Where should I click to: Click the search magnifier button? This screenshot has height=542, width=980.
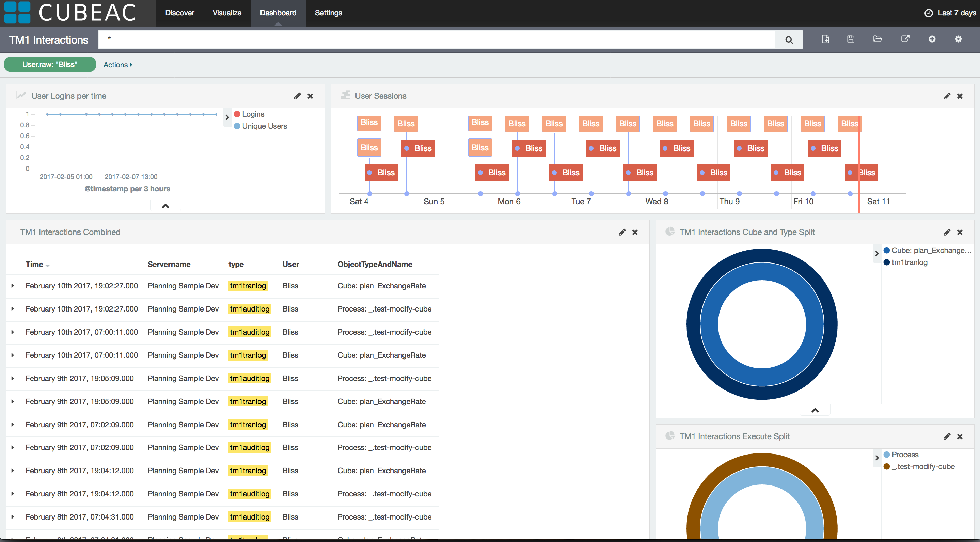click(x=789, y=39)
